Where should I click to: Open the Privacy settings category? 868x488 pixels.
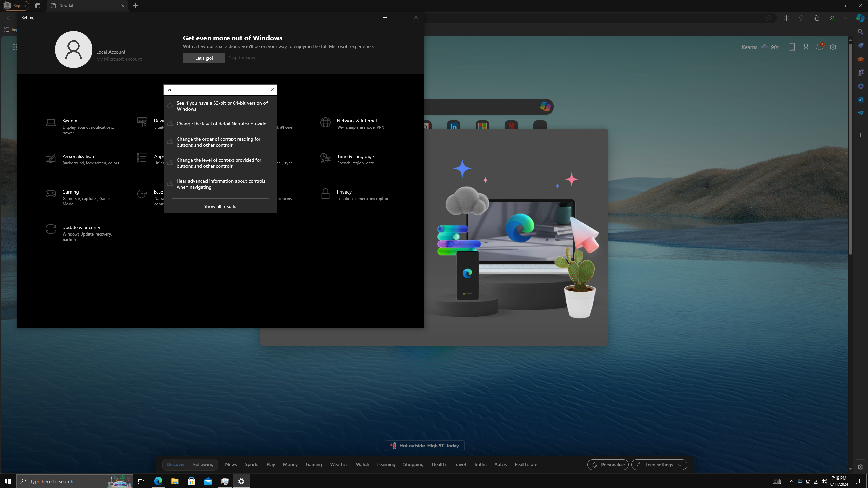tap(344, 192)
